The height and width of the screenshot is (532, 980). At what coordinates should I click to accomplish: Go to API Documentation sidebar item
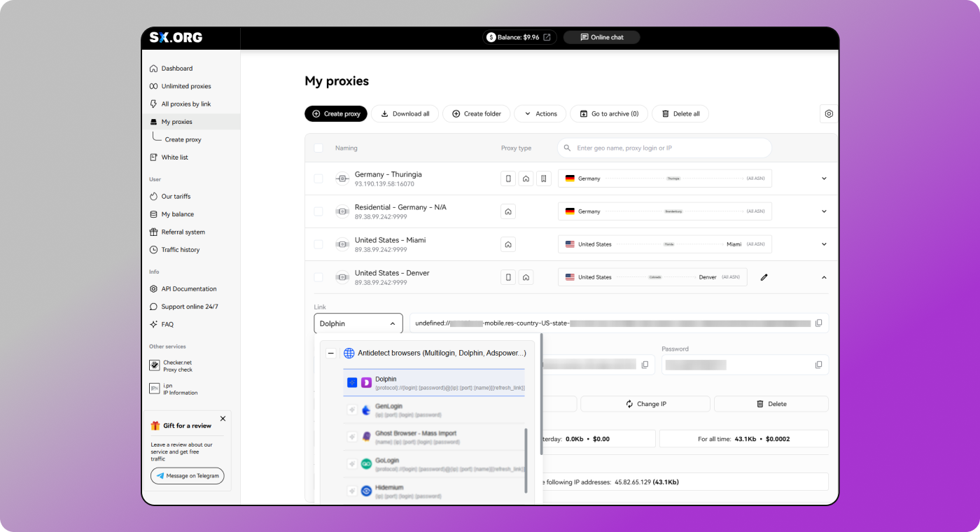pyautogui.click(x=188, y=289)
